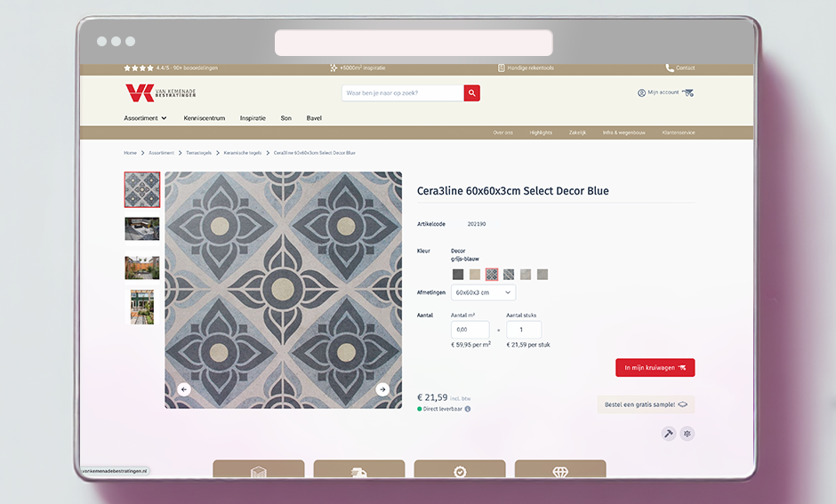
Task: Open the Afmetingen 60x60x3 cm dropdown
Action: point(483,292)
